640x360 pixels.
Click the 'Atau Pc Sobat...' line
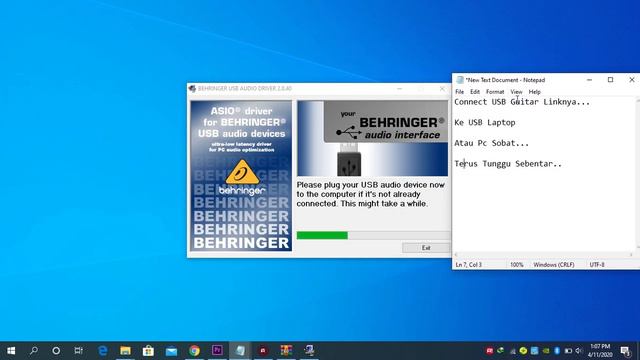(491, 143)
